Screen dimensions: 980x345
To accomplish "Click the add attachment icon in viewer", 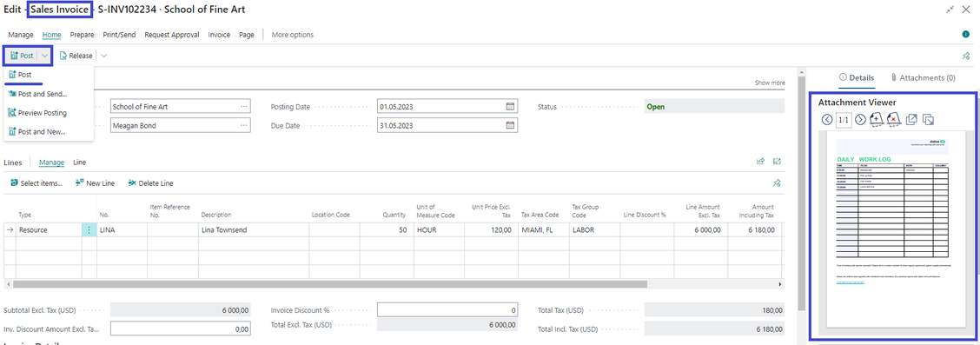I will click(x=877, y=119).
